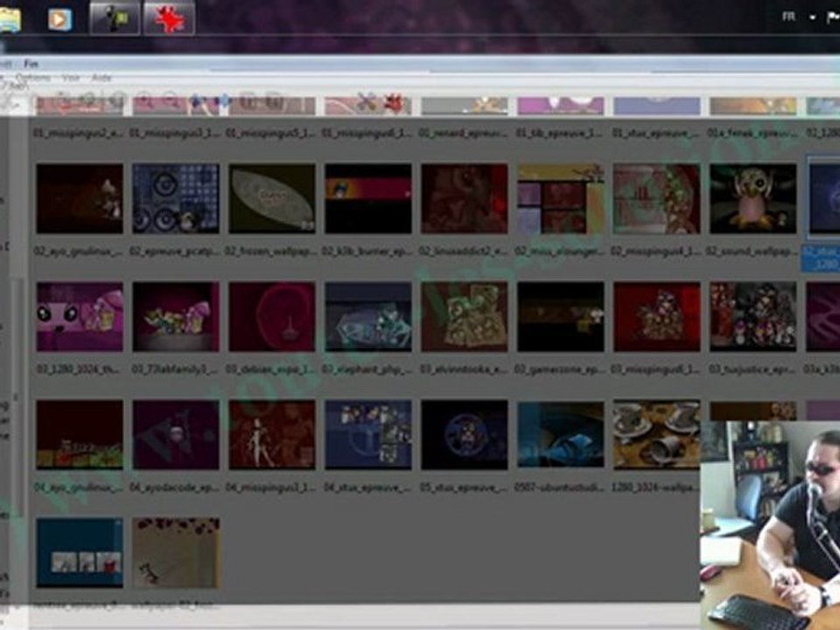Click the file name 03_tuxjustice_epr...

tap(752, 369)
